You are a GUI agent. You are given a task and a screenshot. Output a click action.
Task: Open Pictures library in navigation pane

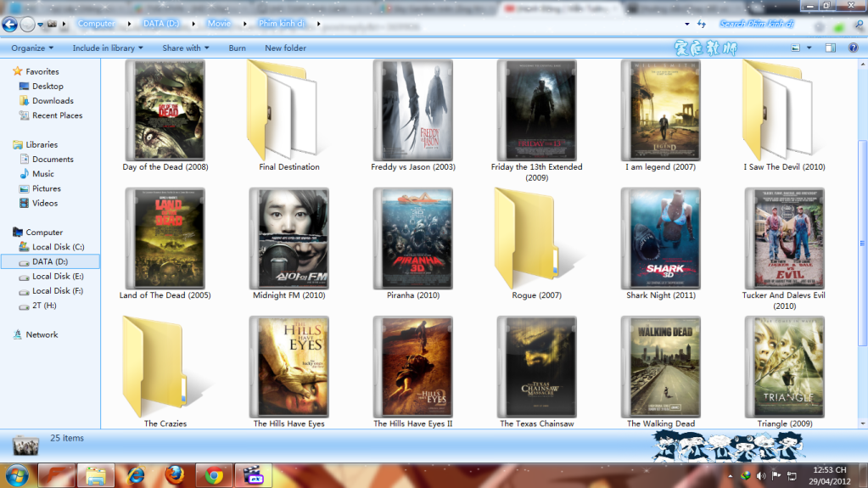tap(47, 188)
